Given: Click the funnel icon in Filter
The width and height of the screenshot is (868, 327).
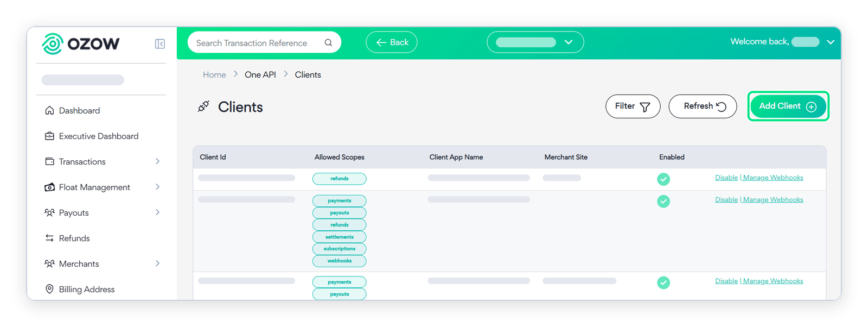Looking at the screenshot, I should tap(645, 107).
